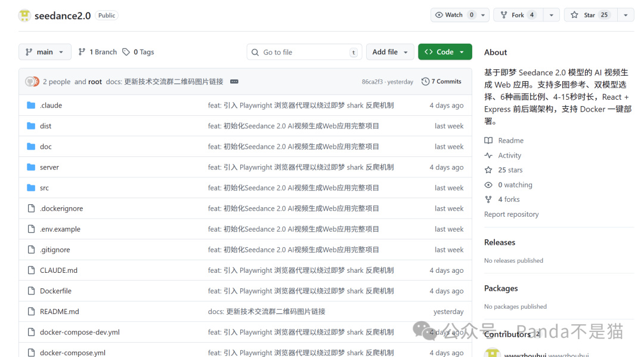Open the dist folder icon
This screenshot has height=357, width=644.
[x=31, y=126]
